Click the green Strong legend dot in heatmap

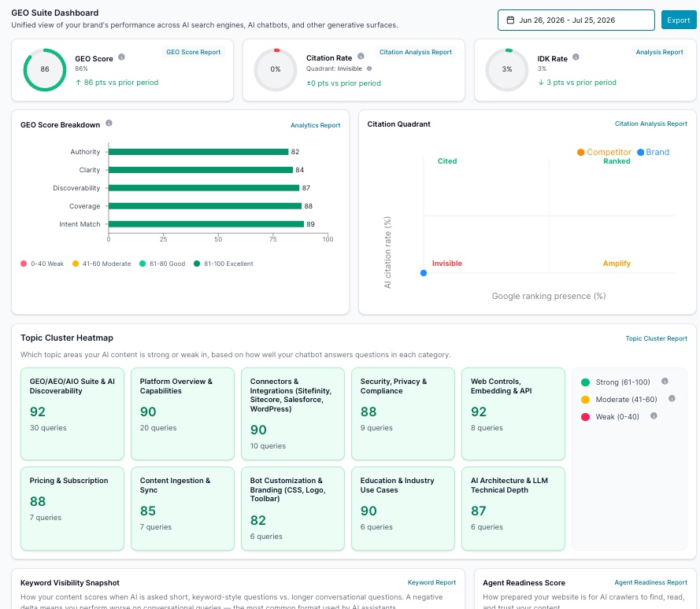(585, 382)
